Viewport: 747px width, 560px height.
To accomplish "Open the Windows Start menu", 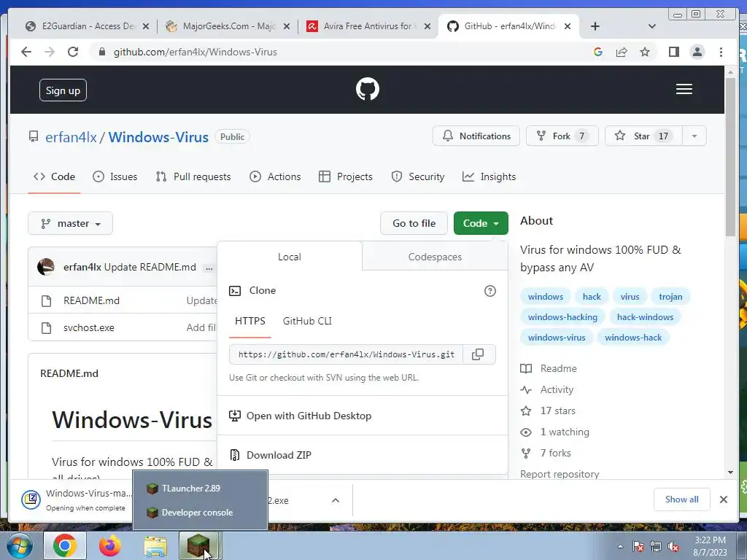I will pos(18,545).
